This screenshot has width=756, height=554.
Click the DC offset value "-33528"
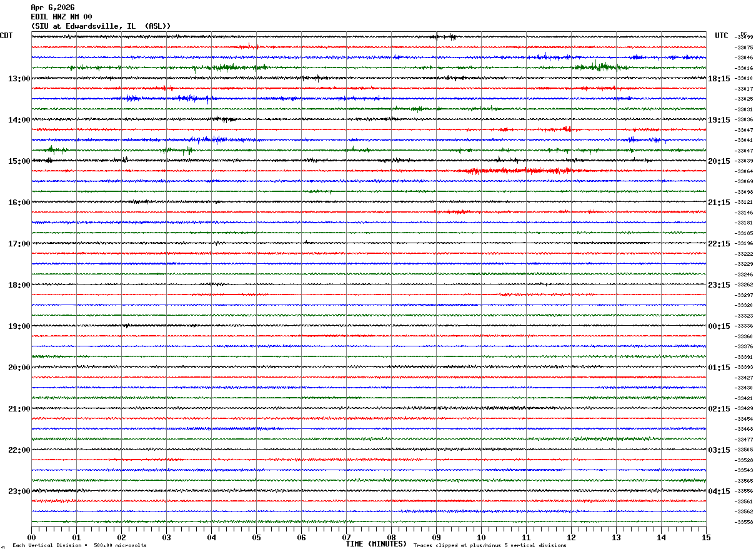744,460
